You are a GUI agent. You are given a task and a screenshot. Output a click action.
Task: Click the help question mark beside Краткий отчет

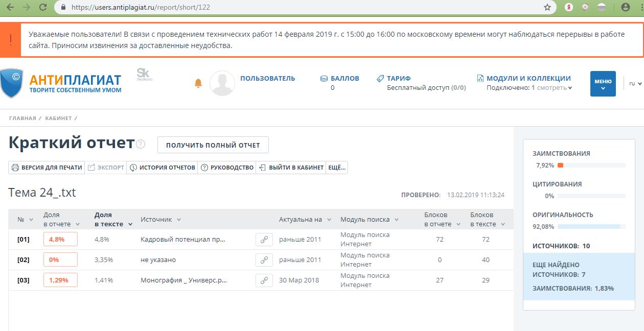pyautogui.click(x=141, y=145)
